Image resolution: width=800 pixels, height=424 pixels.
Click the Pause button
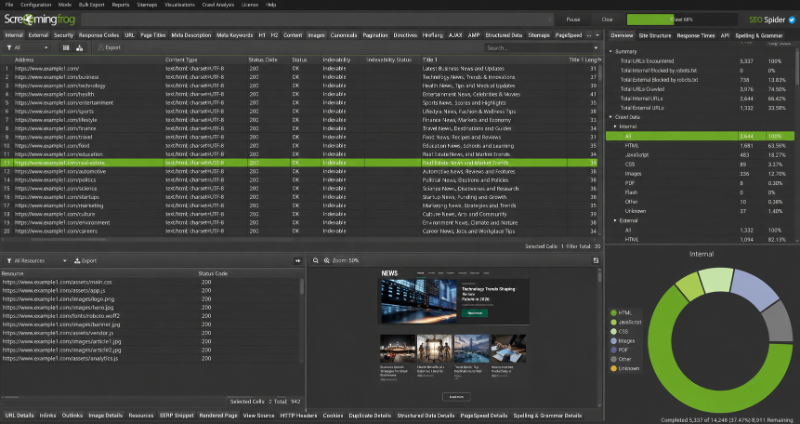point(573,20)
